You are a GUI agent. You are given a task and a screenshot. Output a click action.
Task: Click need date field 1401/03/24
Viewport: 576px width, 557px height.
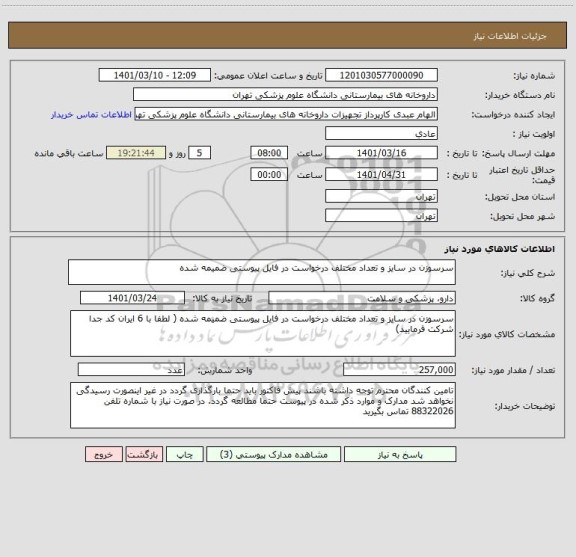click(x=132, y=298)
